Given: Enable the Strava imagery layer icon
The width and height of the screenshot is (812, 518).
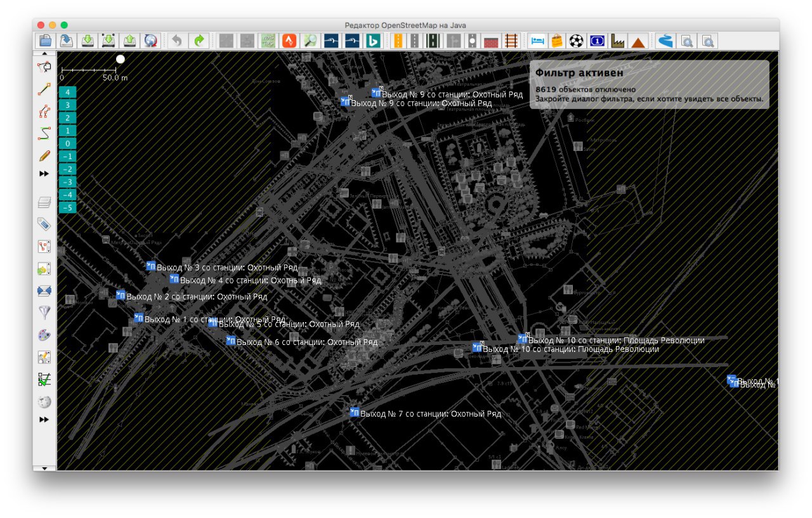Looking at the screenshot, I should (x=289, y=41).
